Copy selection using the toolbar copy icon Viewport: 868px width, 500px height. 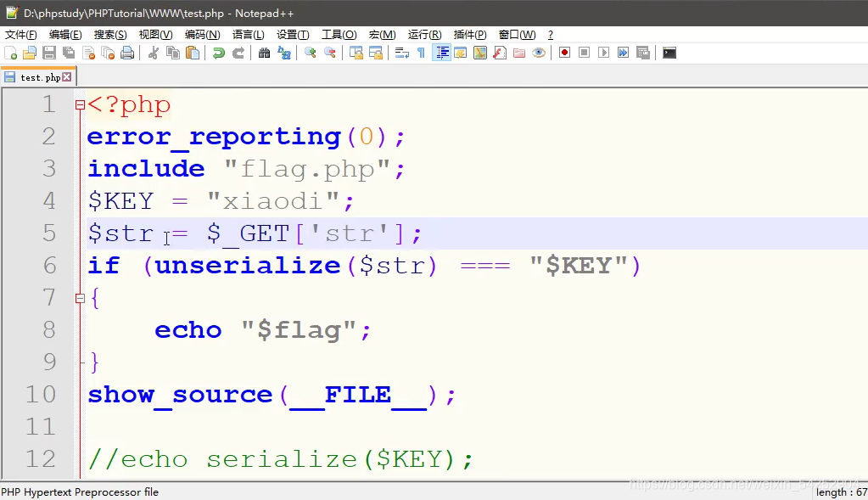click(173, 53)
